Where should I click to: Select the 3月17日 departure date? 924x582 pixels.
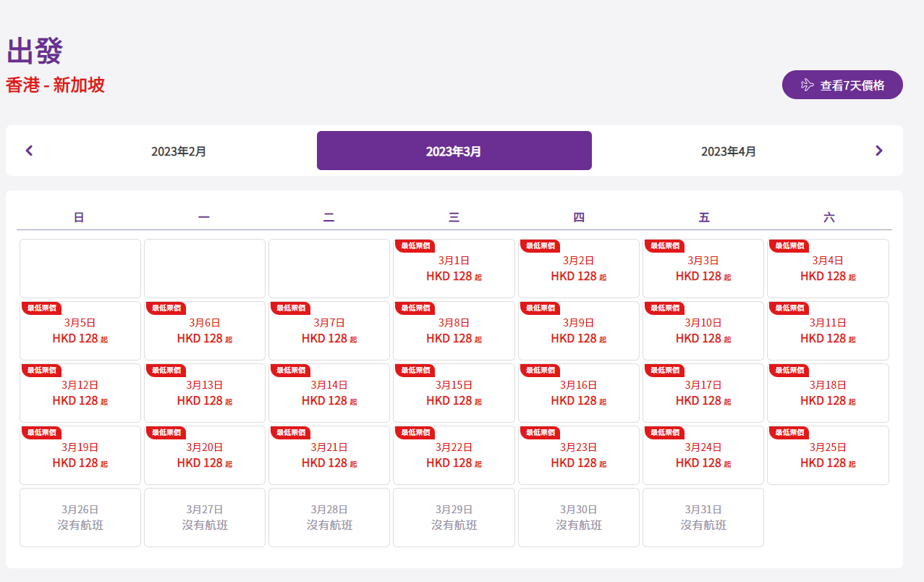[x=703, y=394]
